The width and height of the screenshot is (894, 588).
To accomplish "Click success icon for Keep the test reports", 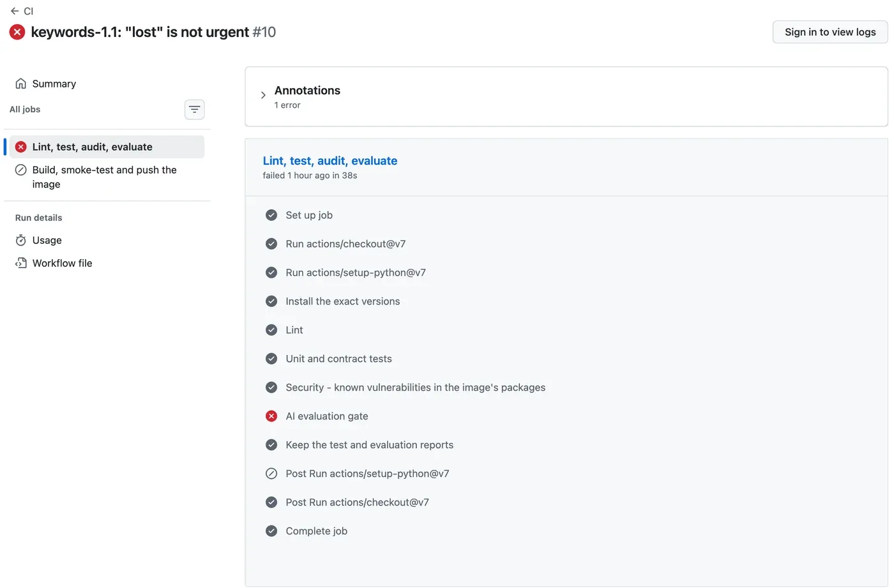I will point(271,445).
